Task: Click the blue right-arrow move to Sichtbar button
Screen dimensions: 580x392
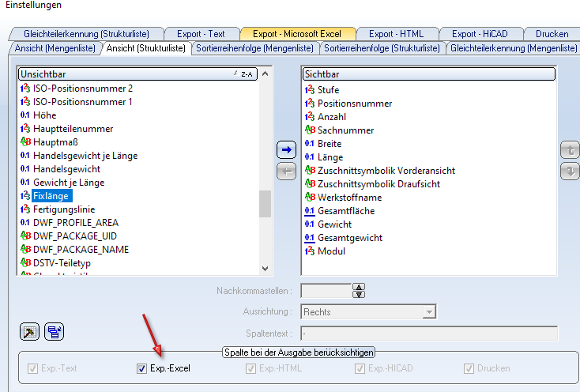Action: [x=286, y=150]
